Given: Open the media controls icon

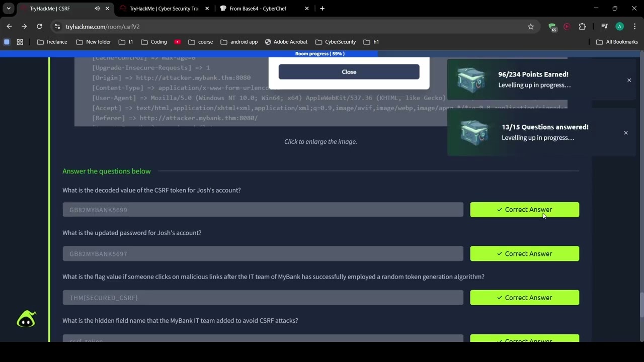Looking at the screenshot, I should tap(605, 27).
